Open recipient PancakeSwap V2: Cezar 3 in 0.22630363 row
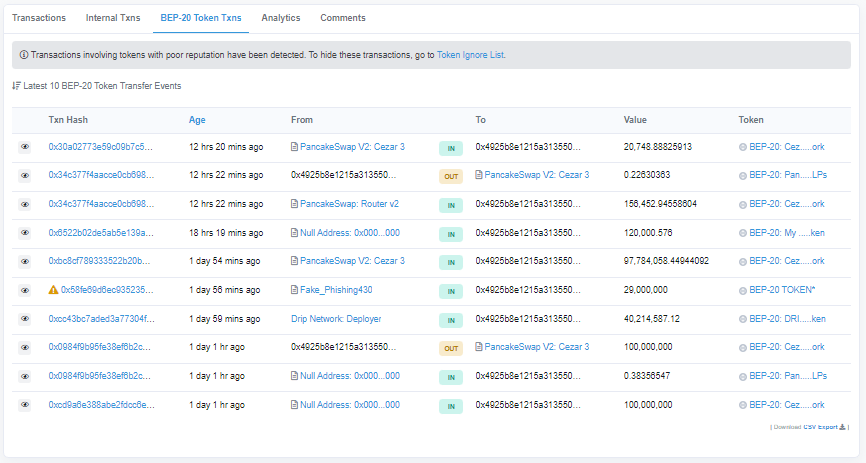The height and width of the screenshot is (463, 866). pos(537,175)
